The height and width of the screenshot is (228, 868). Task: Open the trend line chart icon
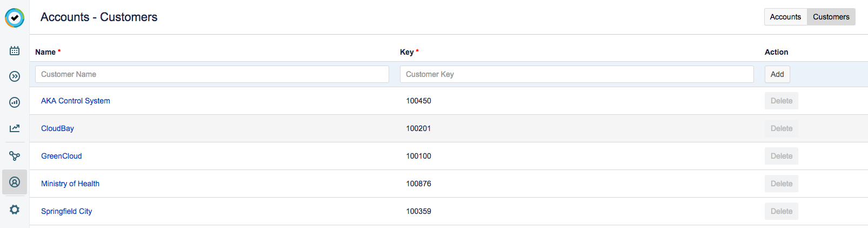[15, 128]
